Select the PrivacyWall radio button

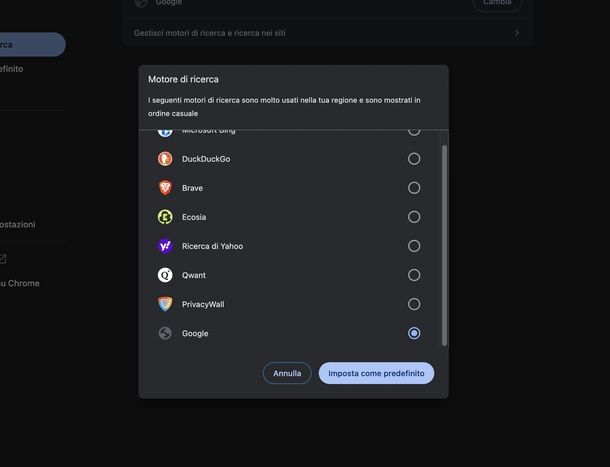[x=414, y=304]
